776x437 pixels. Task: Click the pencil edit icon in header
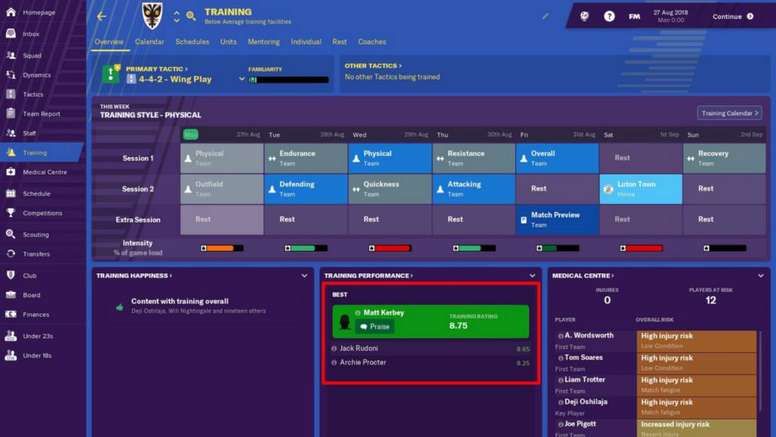point(545,16)
